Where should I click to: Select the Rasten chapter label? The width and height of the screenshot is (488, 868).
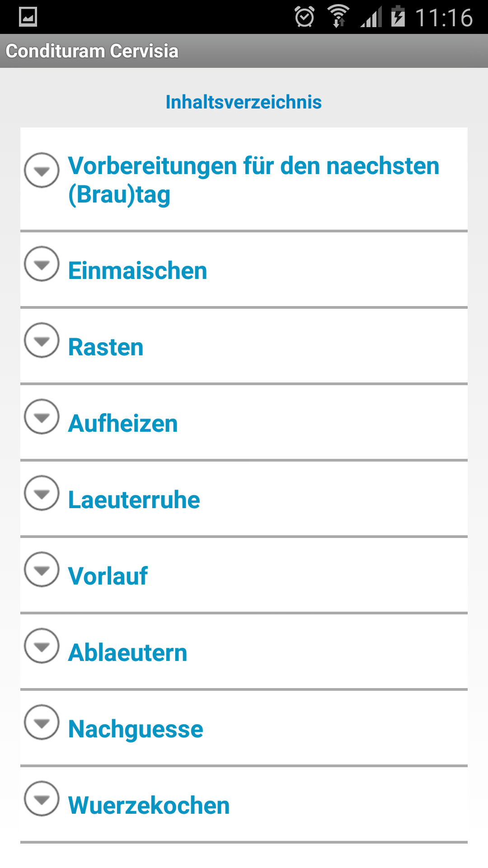click(x=106, y=347)
